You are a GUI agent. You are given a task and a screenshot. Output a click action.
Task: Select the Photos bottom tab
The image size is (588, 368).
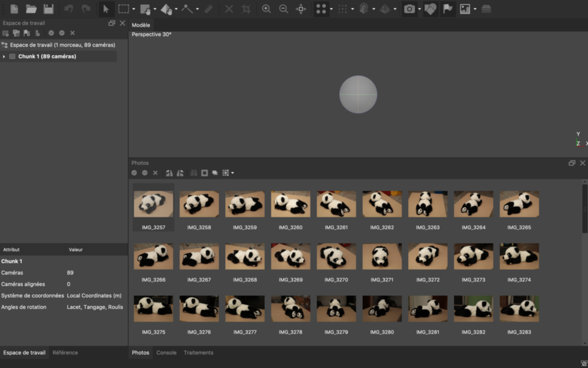click(x=141, y=353)
